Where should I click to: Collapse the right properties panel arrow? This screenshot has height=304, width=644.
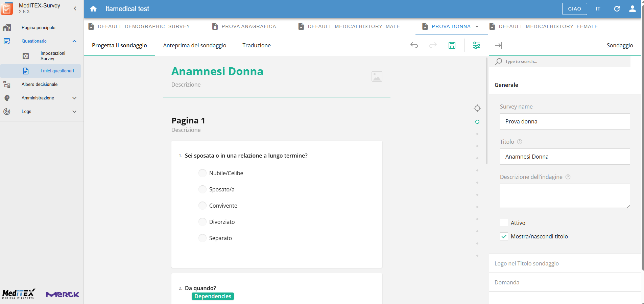[x=499, y=45]
